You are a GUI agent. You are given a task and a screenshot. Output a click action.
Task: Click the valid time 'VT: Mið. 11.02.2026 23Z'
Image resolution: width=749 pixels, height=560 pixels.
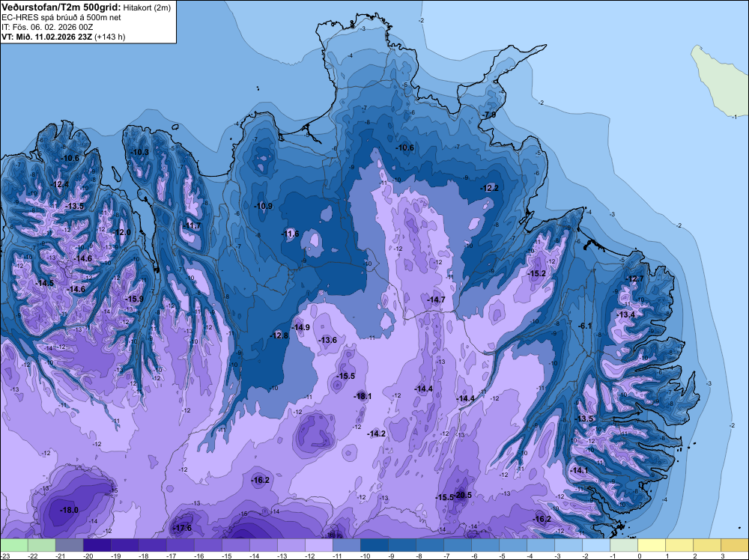click(46, 37)
